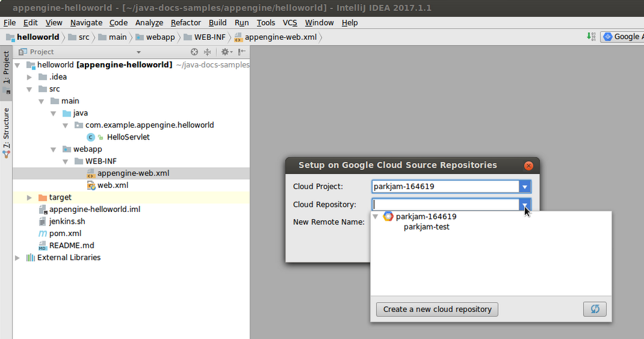Open the Cloud Project dropdown
This screenshot has width=644, height=339.
(525, 186)
